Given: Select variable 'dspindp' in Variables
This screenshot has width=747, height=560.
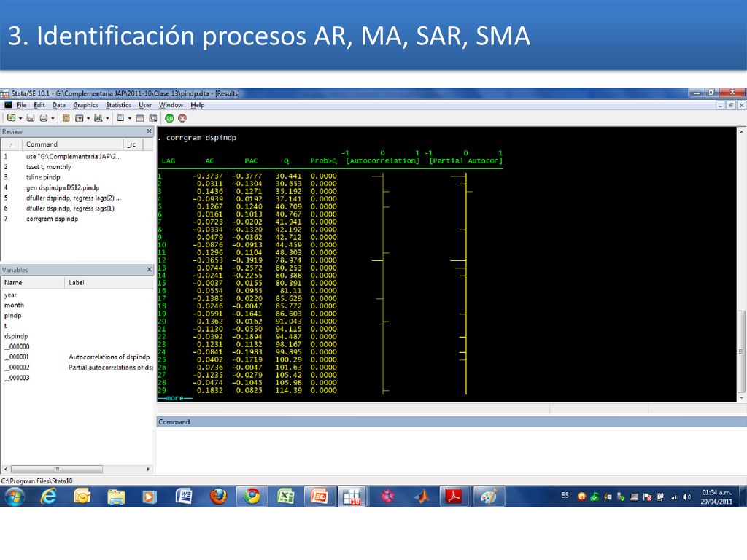Looking at the screenshot, I should point(16,336).
